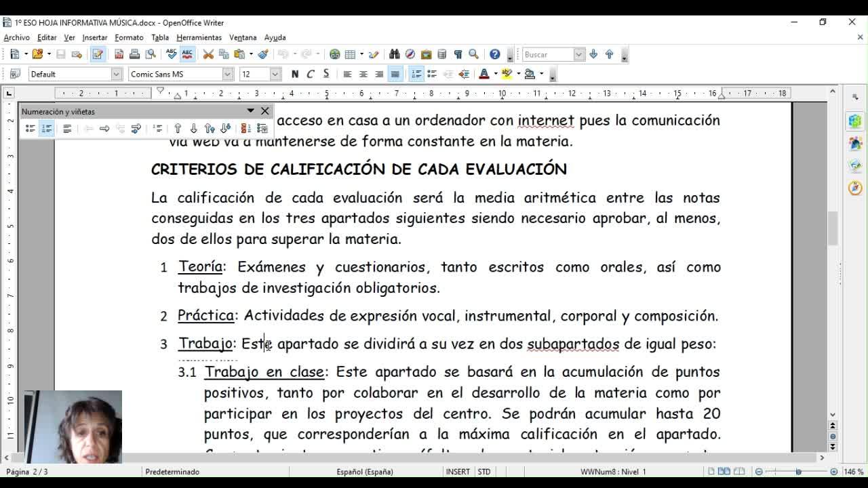Viewport: 868px width, 488px height.
Task: Click the INSERT mode status indicator
Action: tap(458, 471)
